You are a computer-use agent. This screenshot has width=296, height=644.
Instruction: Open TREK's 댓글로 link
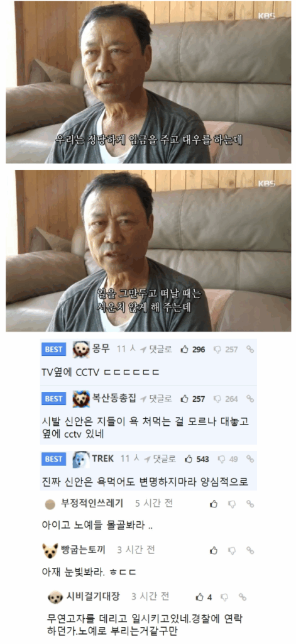(160, 458)
